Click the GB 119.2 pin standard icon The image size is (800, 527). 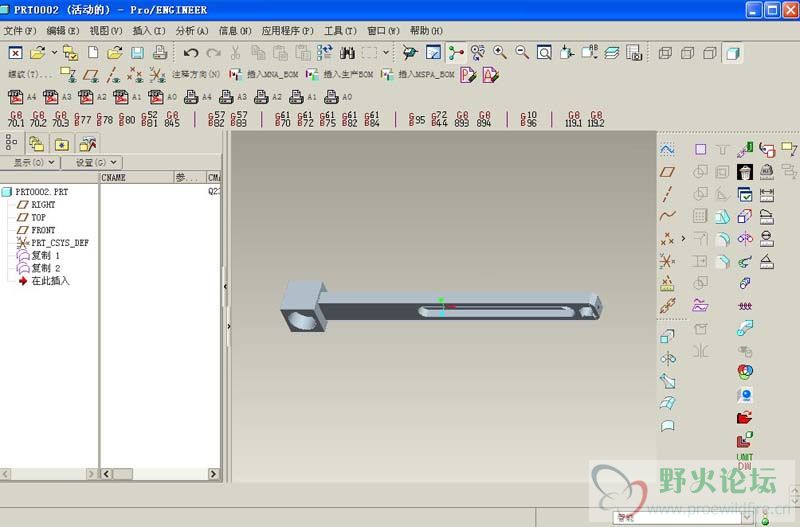pyautogui.click(x=595, y=119)
